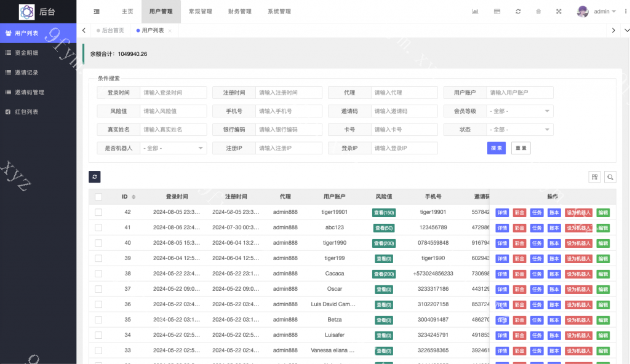Go to the next tab with the right arrow

(x=613, y=31)
